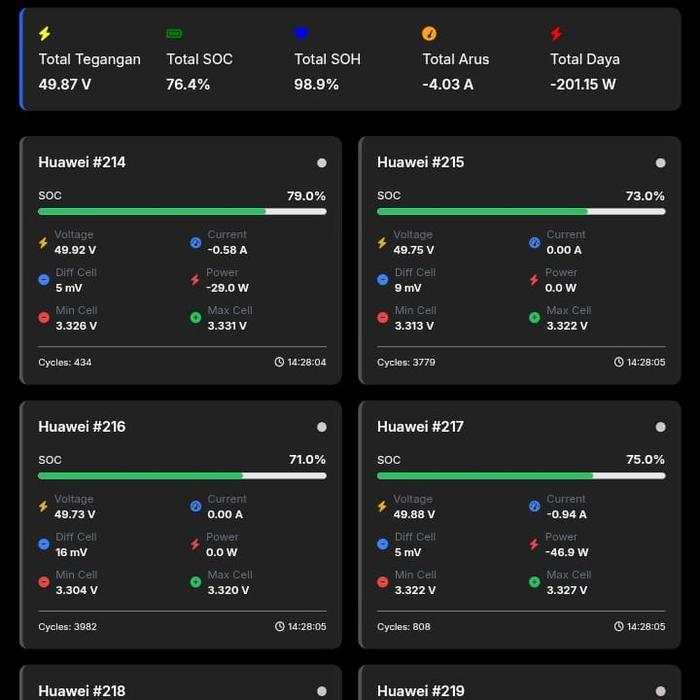This screenshot has height=700, width=700.
Task: Click the green Total SOC battery icon
Action: coord(174,34)
